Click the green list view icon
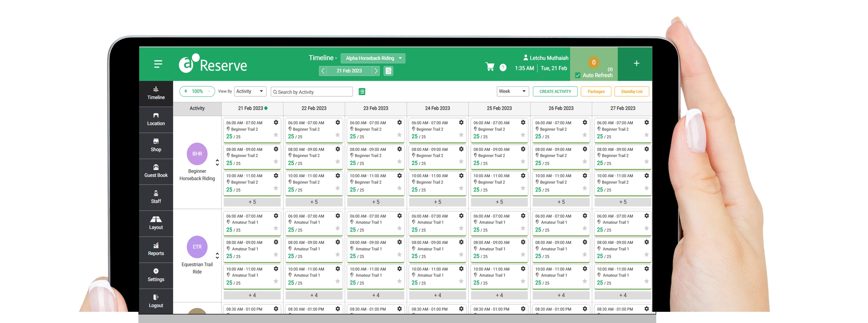 [x=362, y=92]
